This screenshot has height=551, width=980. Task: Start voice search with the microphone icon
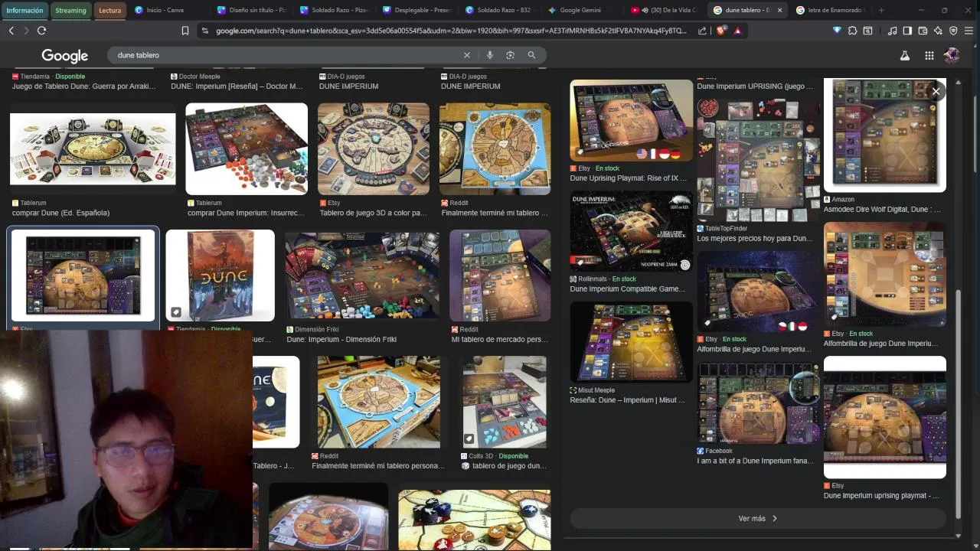pyautogui.click(x=490, y=55)
